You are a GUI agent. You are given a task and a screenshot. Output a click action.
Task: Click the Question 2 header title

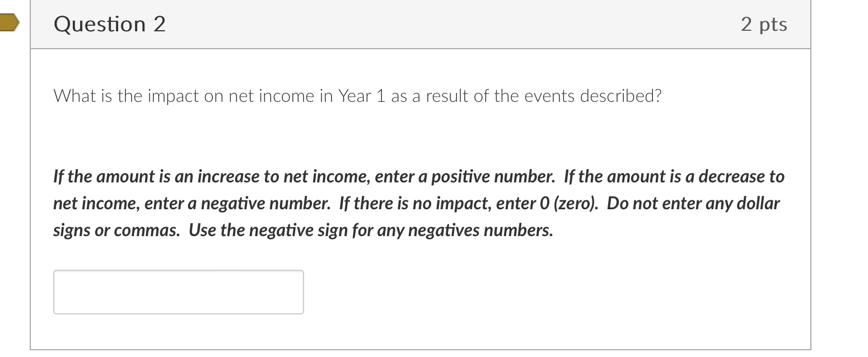pyautogui.click(x=109, y=24)
